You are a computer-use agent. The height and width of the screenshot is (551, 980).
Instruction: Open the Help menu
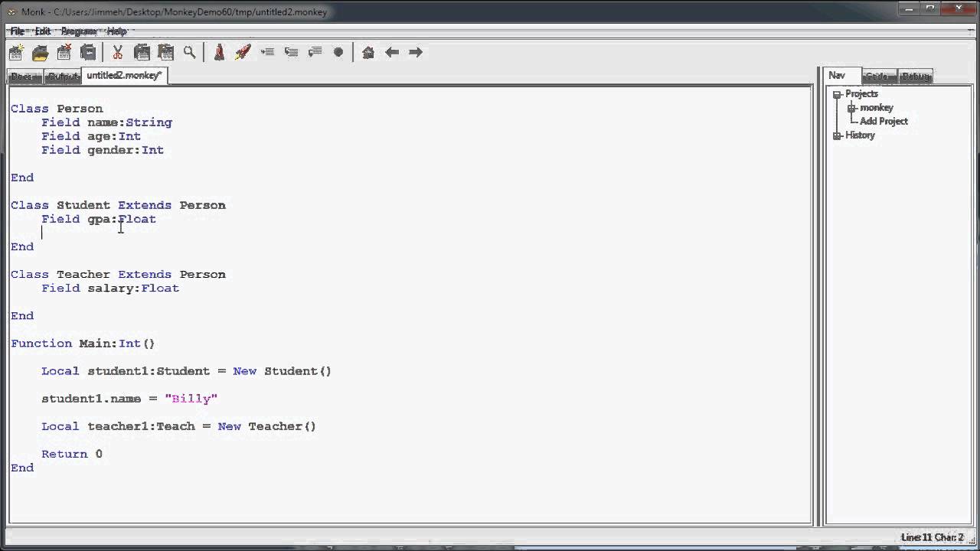point(117,31)
